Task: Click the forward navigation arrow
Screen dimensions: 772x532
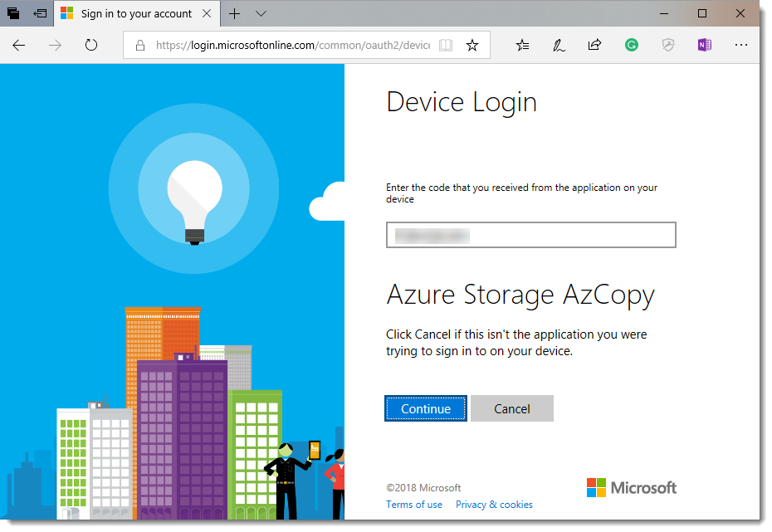Action: (x=55, y=46)
